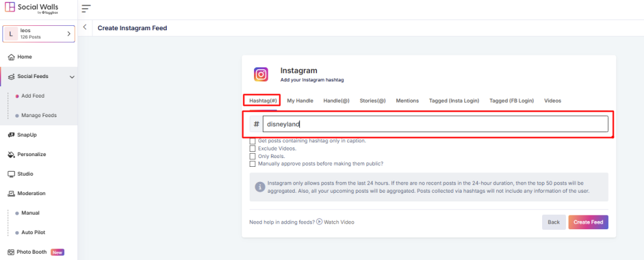644x260 pixels.
Task: Open SnapUp from the sidebar icon
Action: [11, 135]
